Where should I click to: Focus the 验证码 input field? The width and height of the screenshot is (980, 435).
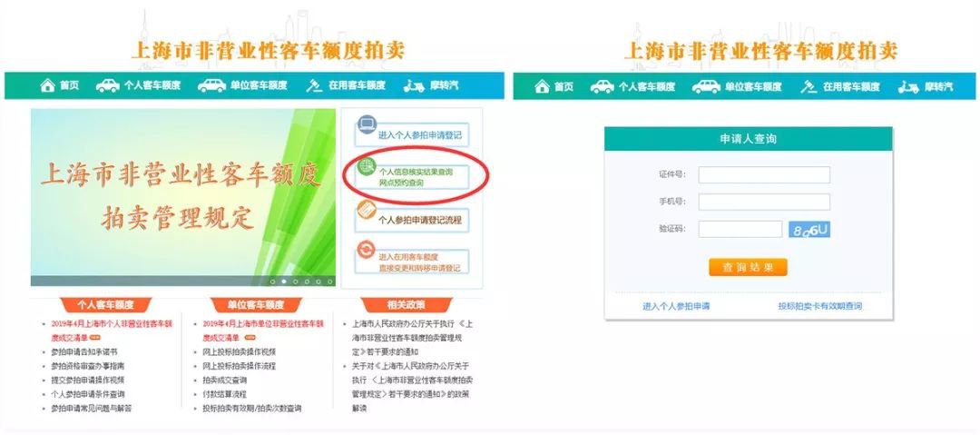pos(740,229)
